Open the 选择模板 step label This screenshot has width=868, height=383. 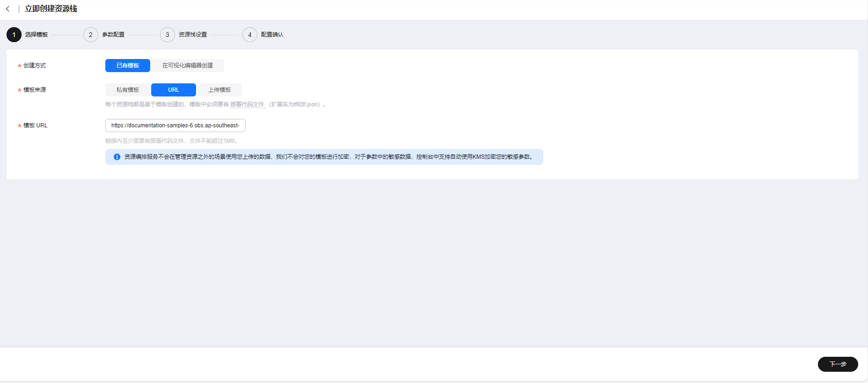point(36,35)
